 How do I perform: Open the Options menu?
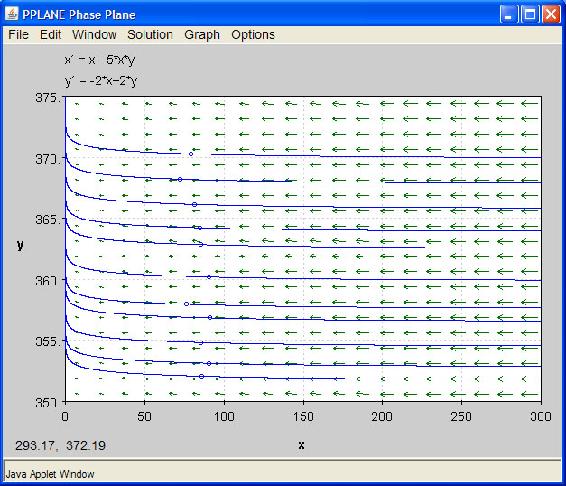tap(253, 35)
